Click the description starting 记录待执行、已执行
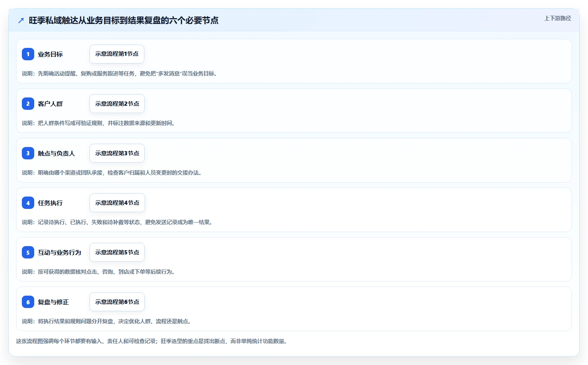The height and width of the screenshot is (365, 588). (118, 222)
